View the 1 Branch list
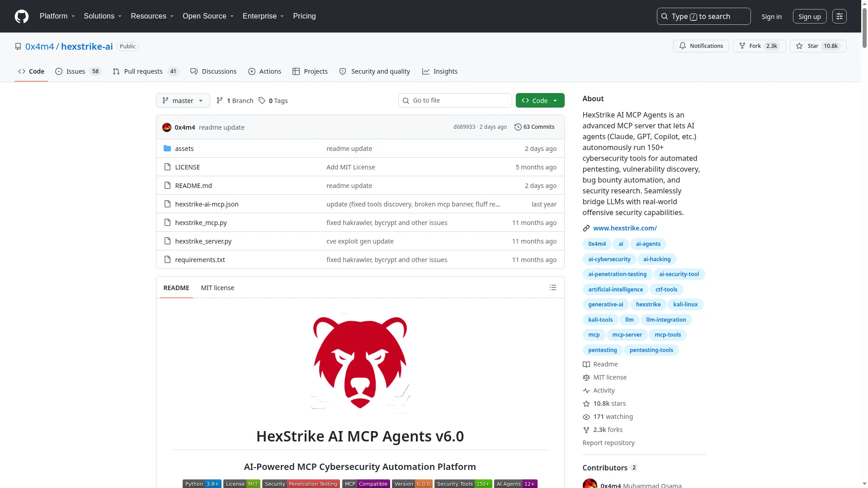The width and height of the screenshot is (868, 488). coord(235,101)
